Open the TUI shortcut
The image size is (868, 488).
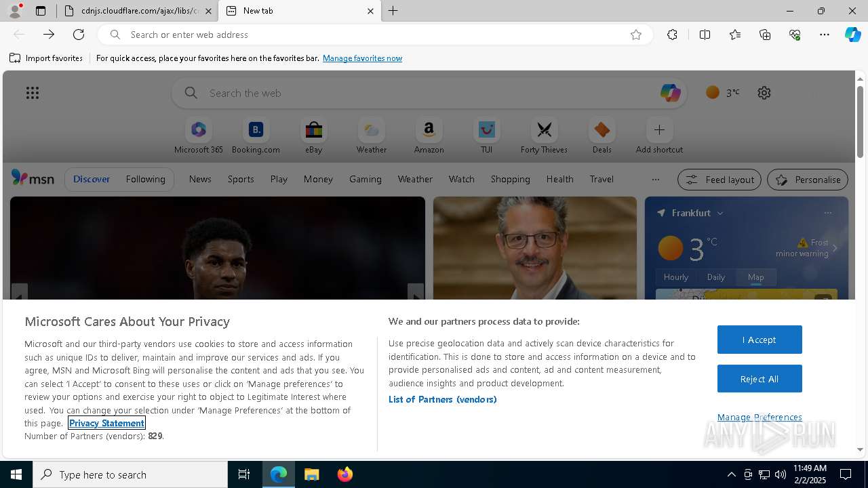point(487,136)
